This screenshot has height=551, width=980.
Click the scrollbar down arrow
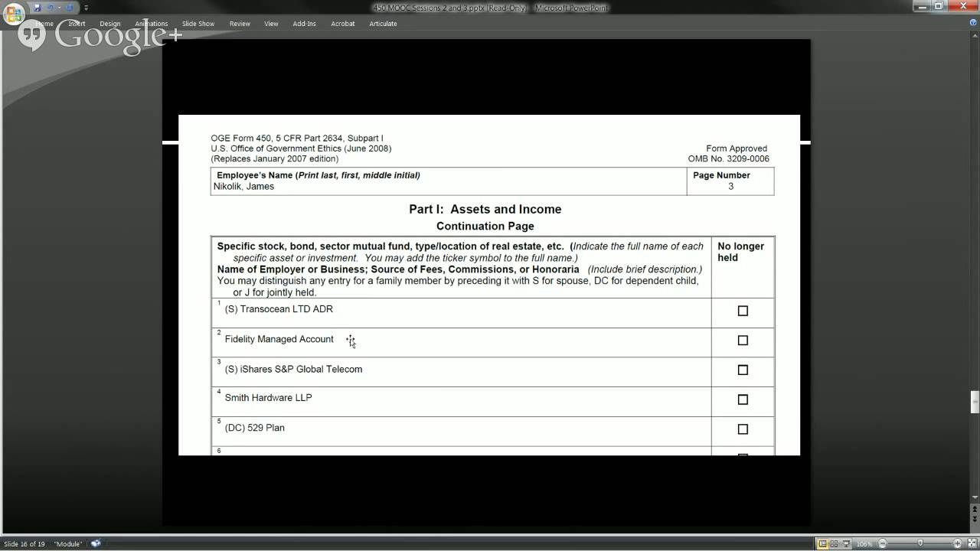(975, 497)
